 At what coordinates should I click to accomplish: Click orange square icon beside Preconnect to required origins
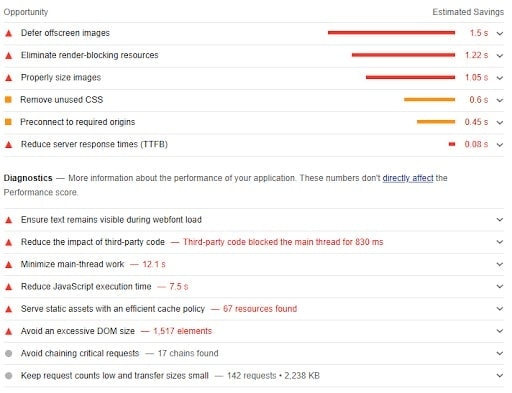[8, 122]
